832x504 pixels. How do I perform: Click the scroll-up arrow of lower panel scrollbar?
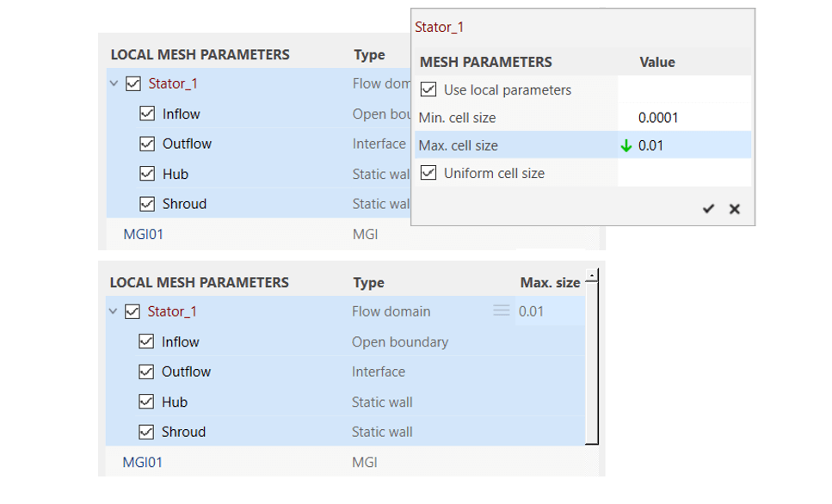(x=592, y=276)
